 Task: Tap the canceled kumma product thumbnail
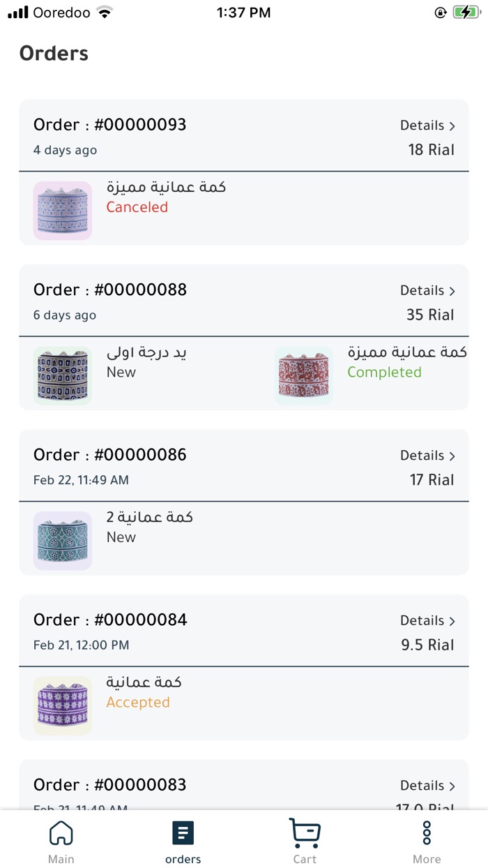click(63, 211)
